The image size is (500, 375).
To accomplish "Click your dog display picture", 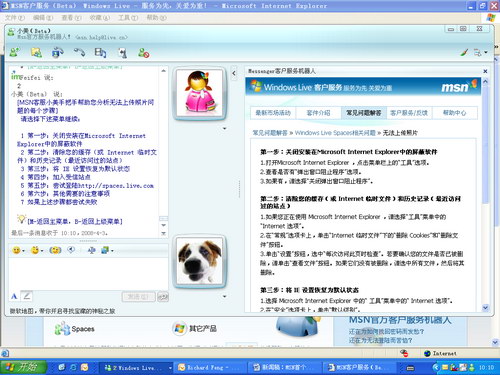I will (x=199, y=261).
